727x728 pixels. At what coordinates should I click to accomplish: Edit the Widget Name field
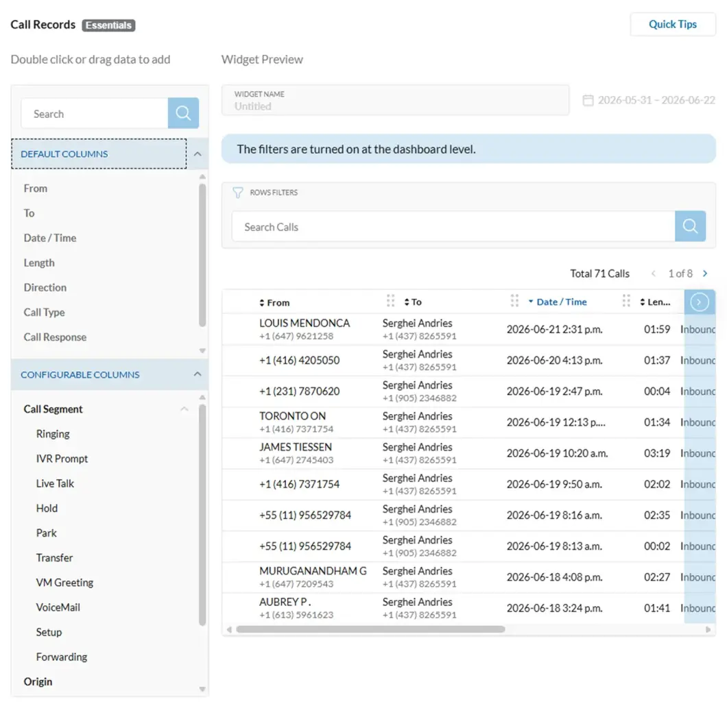point(395,100)
